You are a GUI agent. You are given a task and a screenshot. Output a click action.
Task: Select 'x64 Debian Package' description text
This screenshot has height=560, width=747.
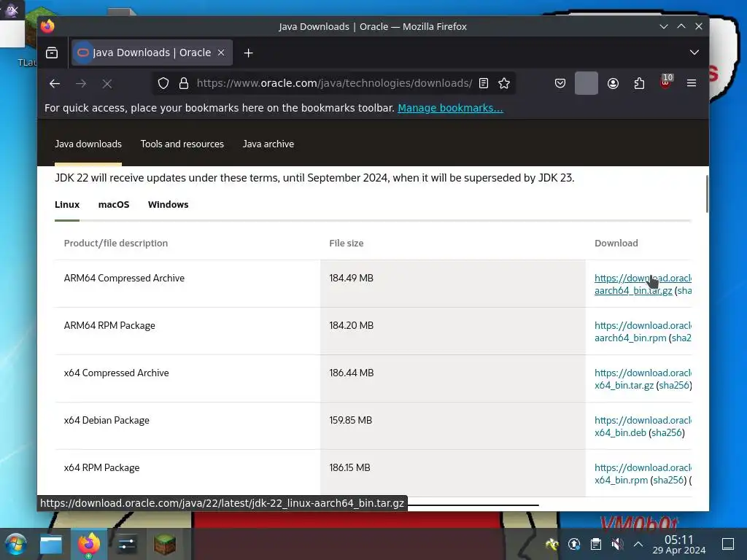point(107,421)
